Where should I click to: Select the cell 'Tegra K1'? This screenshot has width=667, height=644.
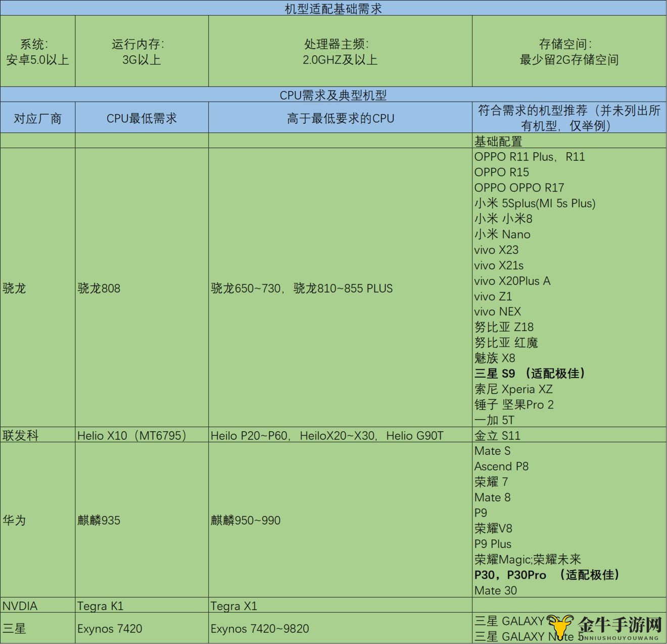coord(142,605)
